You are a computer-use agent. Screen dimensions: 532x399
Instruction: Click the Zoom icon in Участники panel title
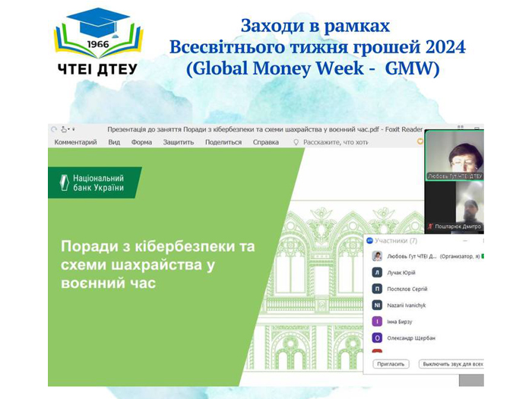pyautogui.click(x=370, y=240)
